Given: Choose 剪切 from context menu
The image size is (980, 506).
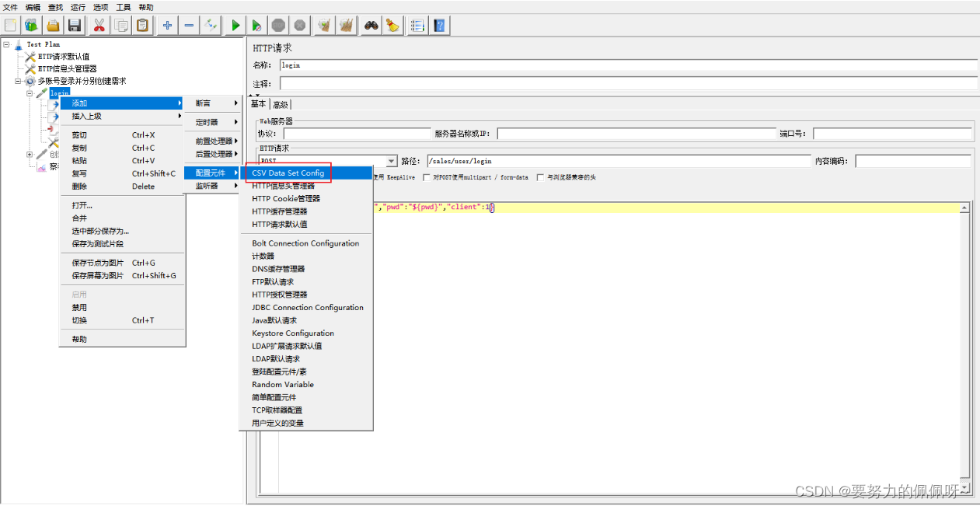Looking at the screenshot, I should click(122, 135).
